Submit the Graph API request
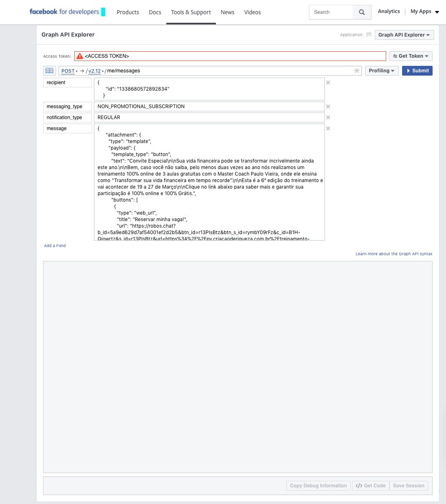This screenshot has height=504, width=446. point(417,71)
